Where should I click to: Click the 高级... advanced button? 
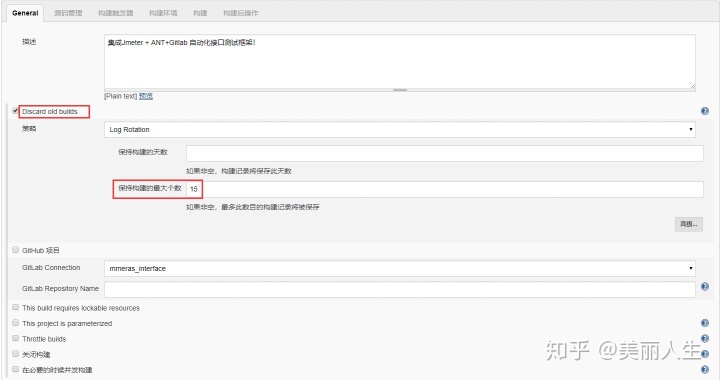pyautogui.click(x=689, y=224)
